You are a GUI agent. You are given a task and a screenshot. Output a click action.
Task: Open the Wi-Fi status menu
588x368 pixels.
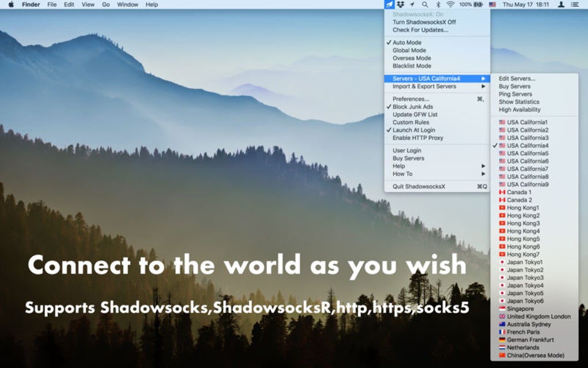(x=450, y=5)
